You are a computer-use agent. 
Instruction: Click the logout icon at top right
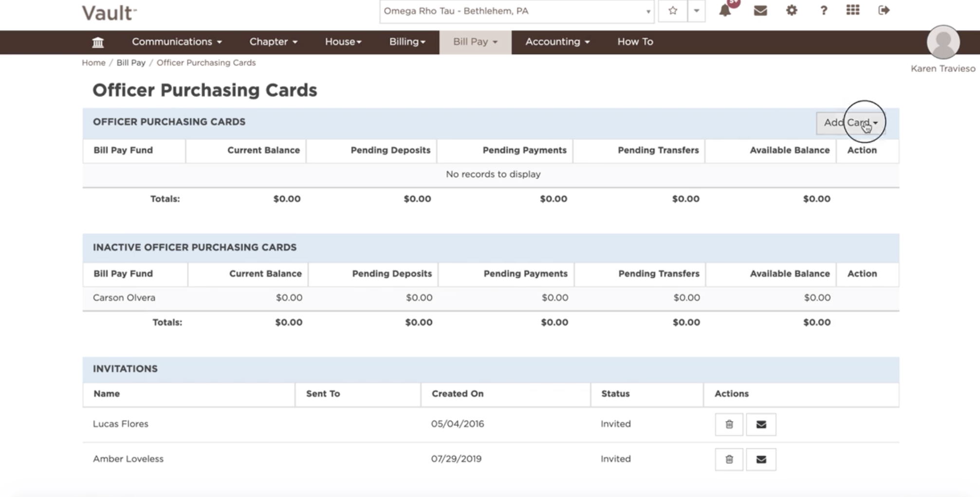click(884, 10)
